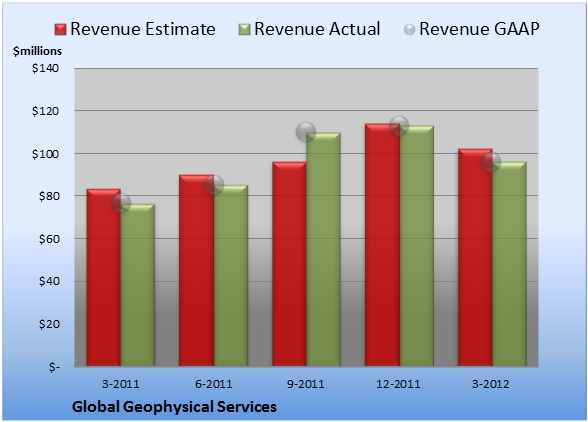The width and height of the screenshot is (588, 422).
Task: Select the red estimate bar for 12-2011
Action: pos(382,245)
